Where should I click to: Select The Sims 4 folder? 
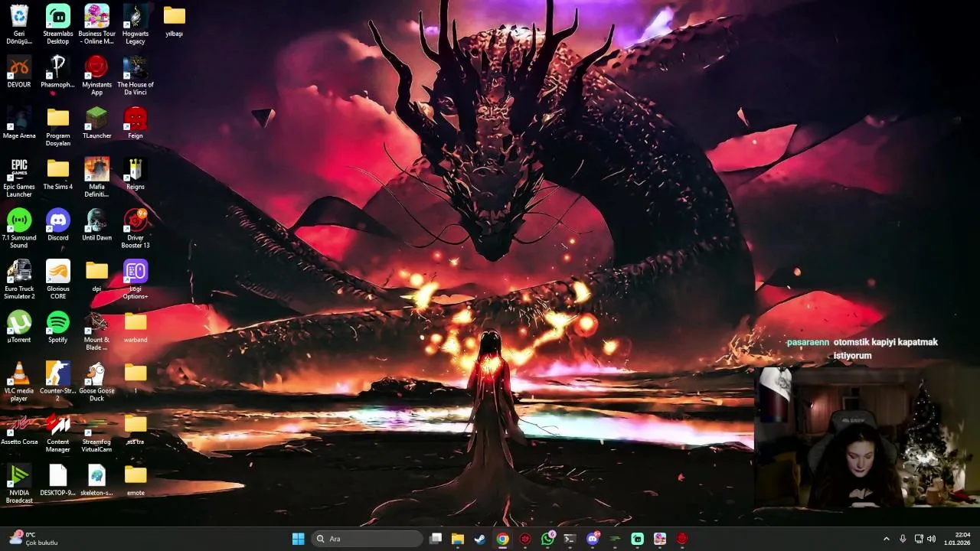(58, 174)
